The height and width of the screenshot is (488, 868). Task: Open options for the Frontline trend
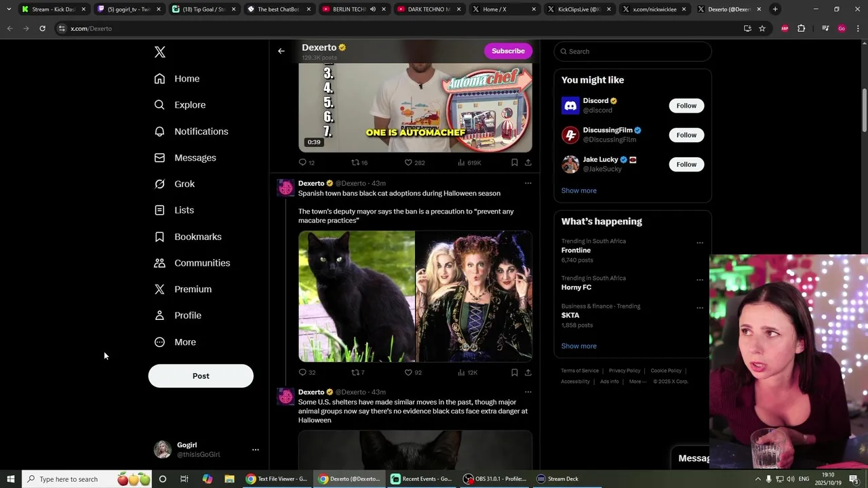coord(700,243)
